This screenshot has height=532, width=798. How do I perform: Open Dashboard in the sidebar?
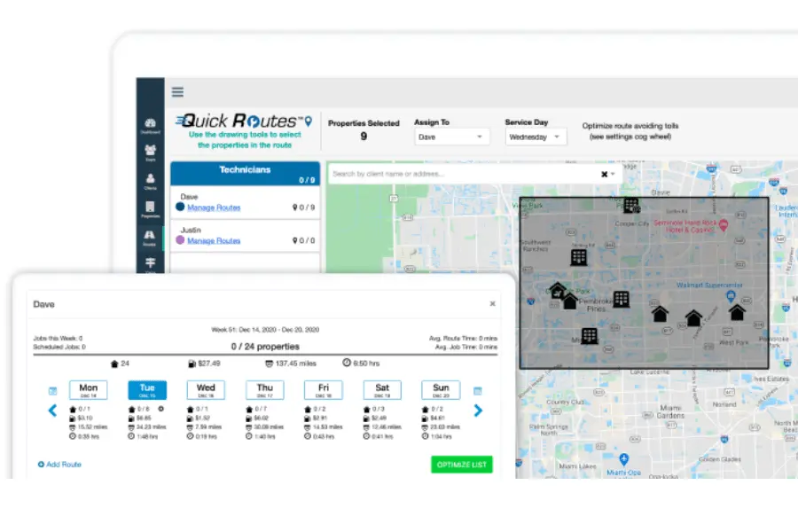coord(150,126)
